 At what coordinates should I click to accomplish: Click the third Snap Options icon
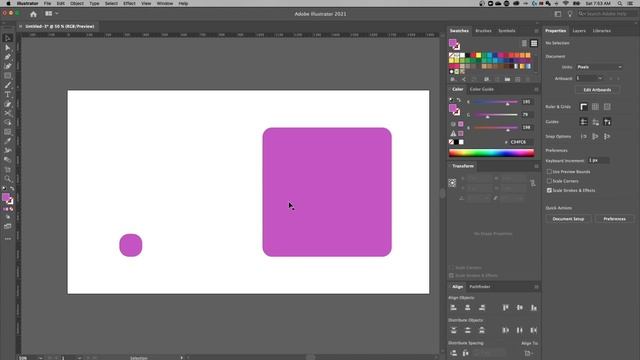(x=607, y=136)
